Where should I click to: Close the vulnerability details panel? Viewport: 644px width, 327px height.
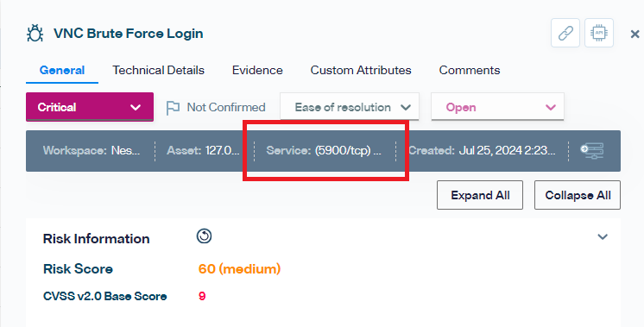pos(635,34)
